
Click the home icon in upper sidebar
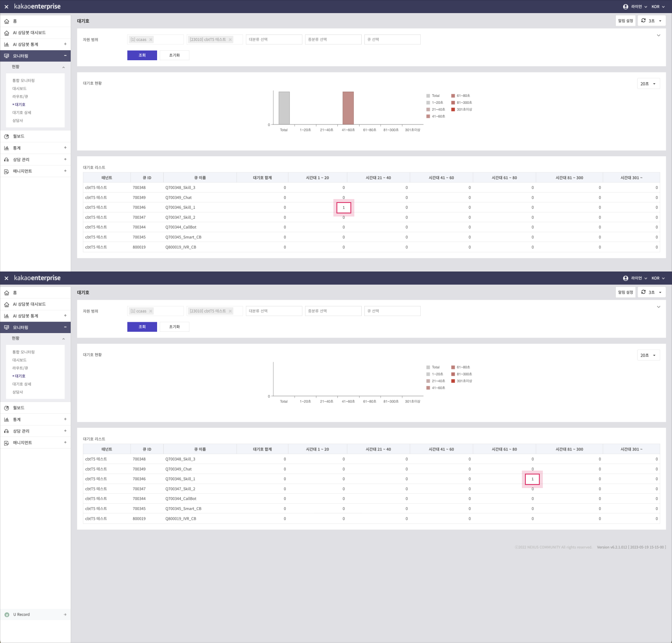pyautogui.click(x=7, y=21)
